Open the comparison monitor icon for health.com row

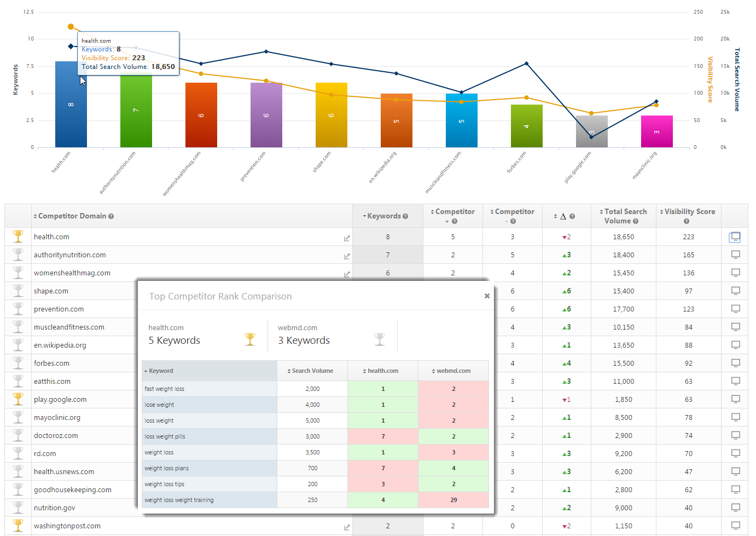coord(735,237)
